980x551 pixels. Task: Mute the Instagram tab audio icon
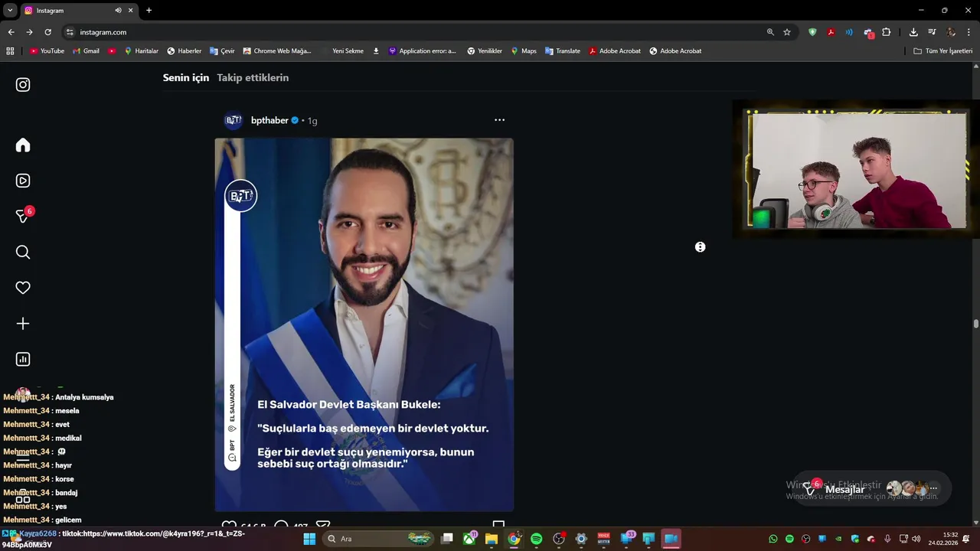click(x=118, y=11)
